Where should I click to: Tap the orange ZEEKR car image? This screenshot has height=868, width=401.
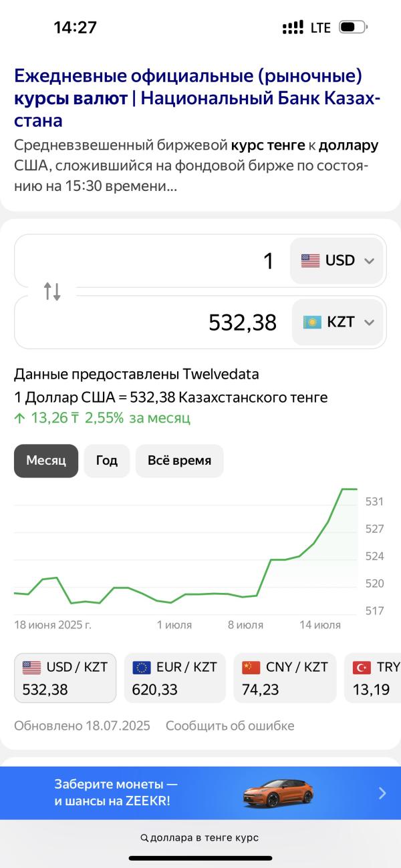(278, 792)
